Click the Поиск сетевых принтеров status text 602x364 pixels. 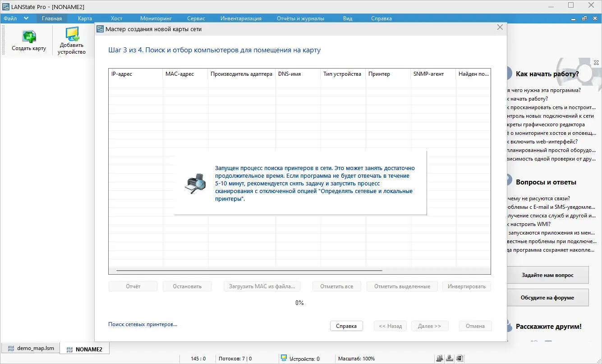pos(142,324)
